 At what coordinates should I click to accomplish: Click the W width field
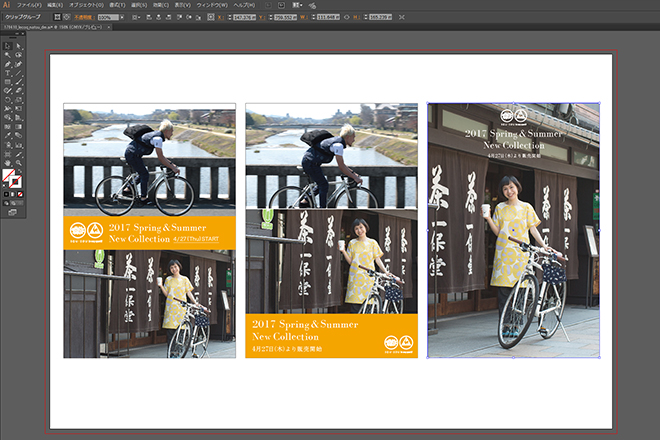pyautogui.click(x=328, y=17)
